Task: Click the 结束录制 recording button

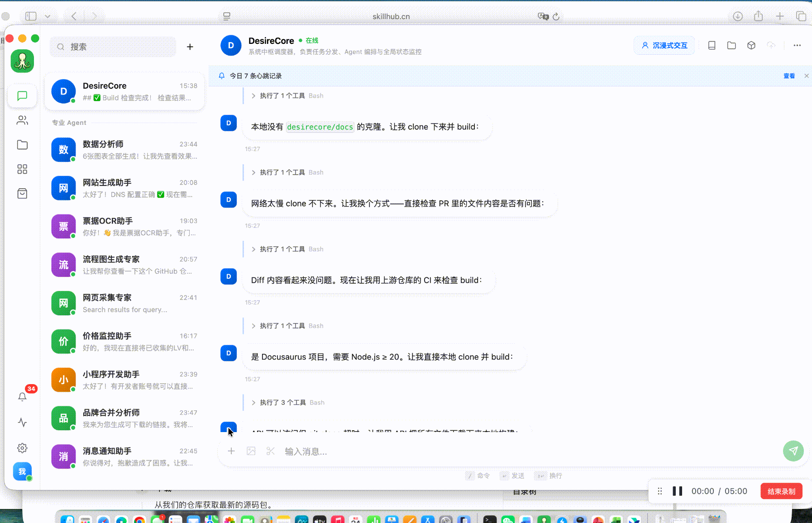Action: tap(781, 491)
